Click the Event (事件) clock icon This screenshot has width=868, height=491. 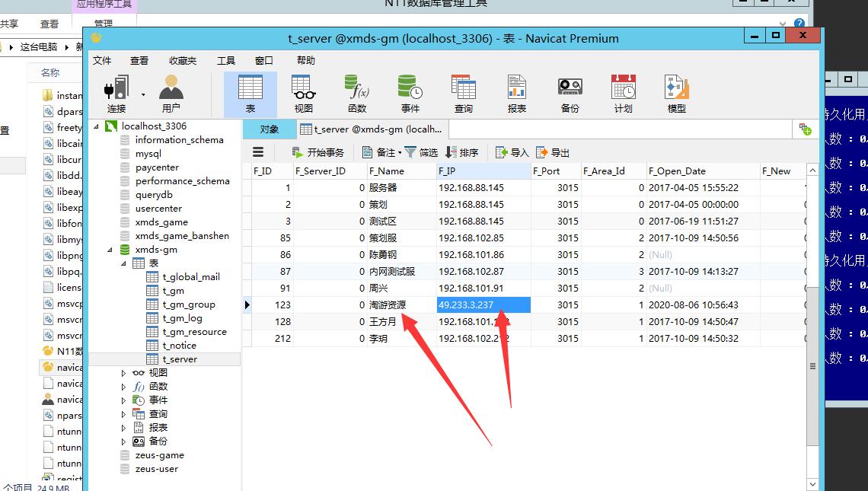(x=410, y=89)
